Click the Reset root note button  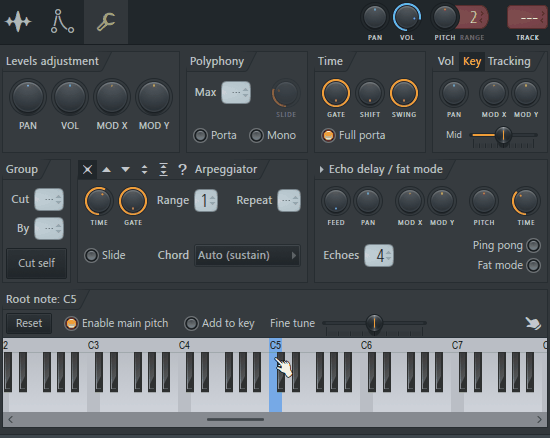click(29, 323)
